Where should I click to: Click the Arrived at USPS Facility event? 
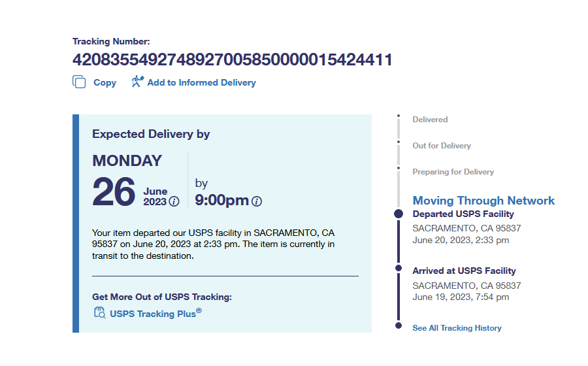click(464, 271)
